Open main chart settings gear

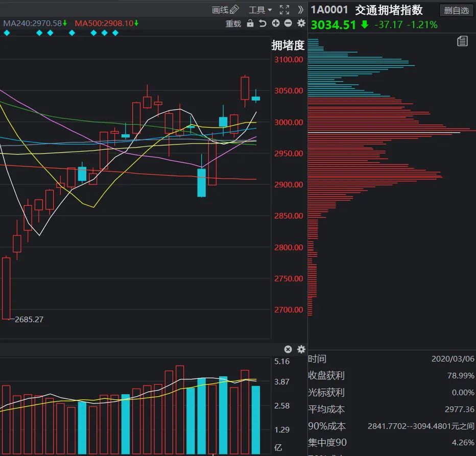tap(301, 23)
